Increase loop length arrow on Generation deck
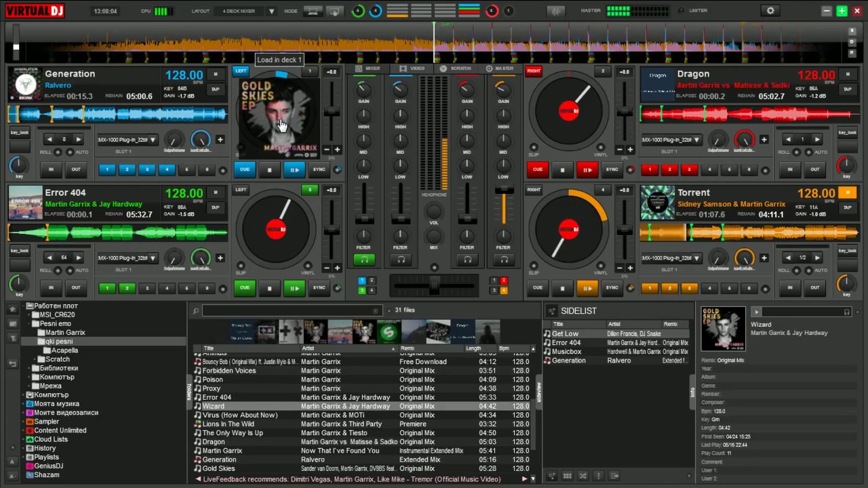868x488 pixels. [79, 140]
